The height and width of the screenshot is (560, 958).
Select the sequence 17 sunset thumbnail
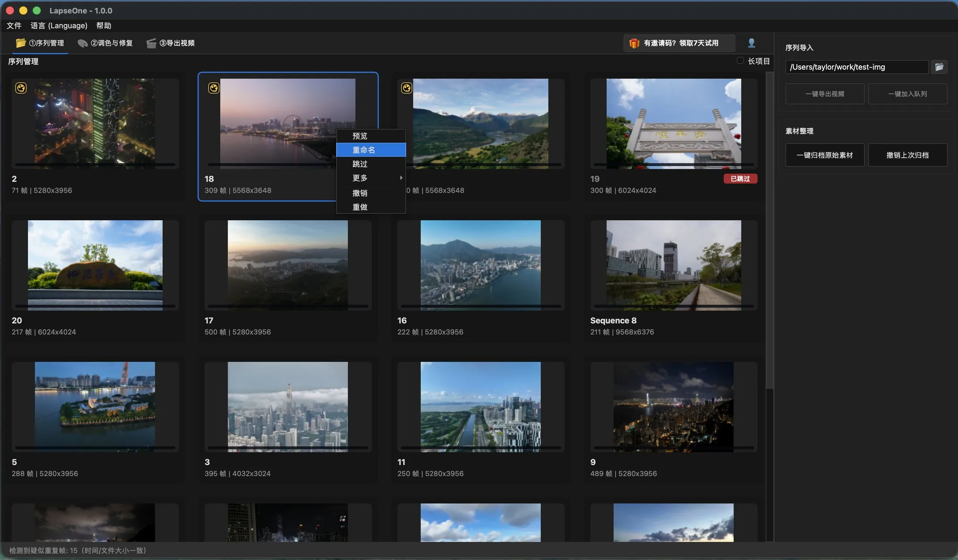[x=288, y=265]
